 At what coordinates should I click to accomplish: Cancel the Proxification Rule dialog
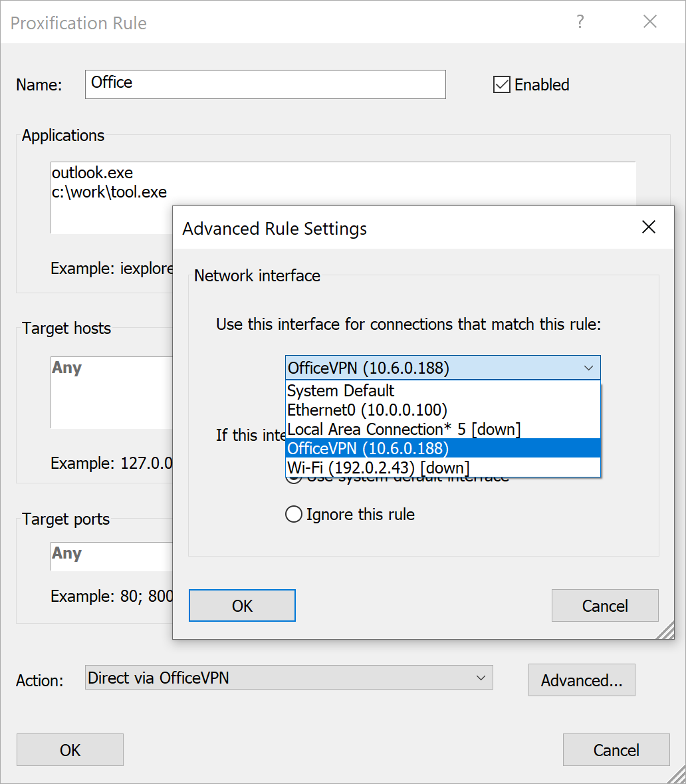[616, 750]
